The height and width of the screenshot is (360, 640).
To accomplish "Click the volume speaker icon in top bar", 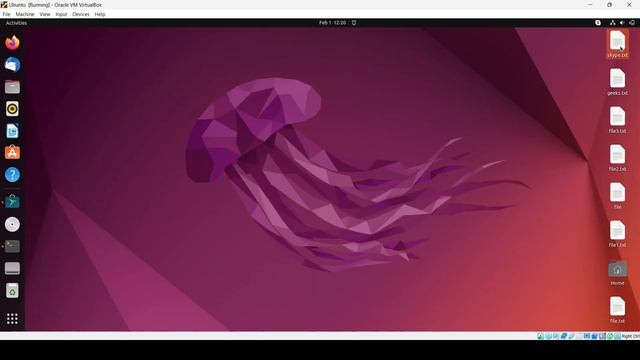I will pyautogui.click(x=622, y=23).
